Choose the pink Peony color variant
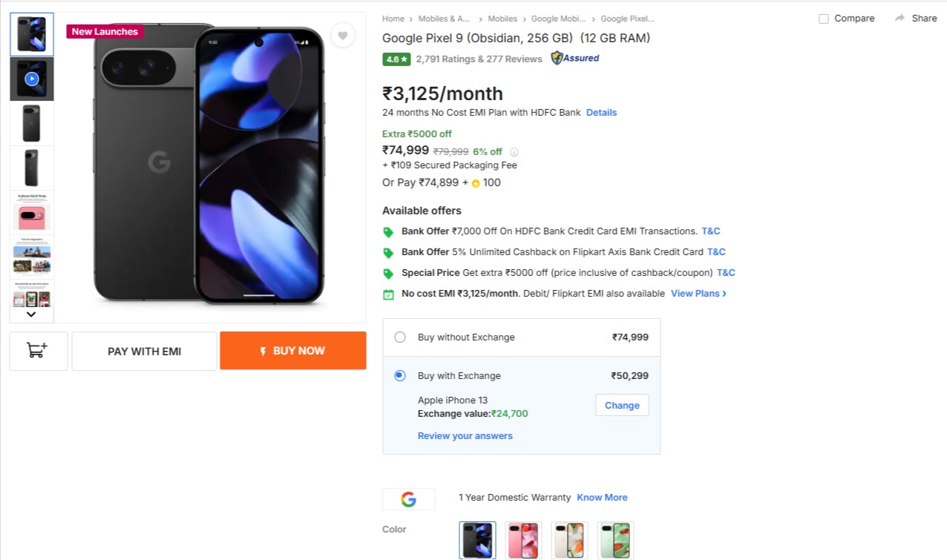The image size is (947, 560). (x=524, y=540)
